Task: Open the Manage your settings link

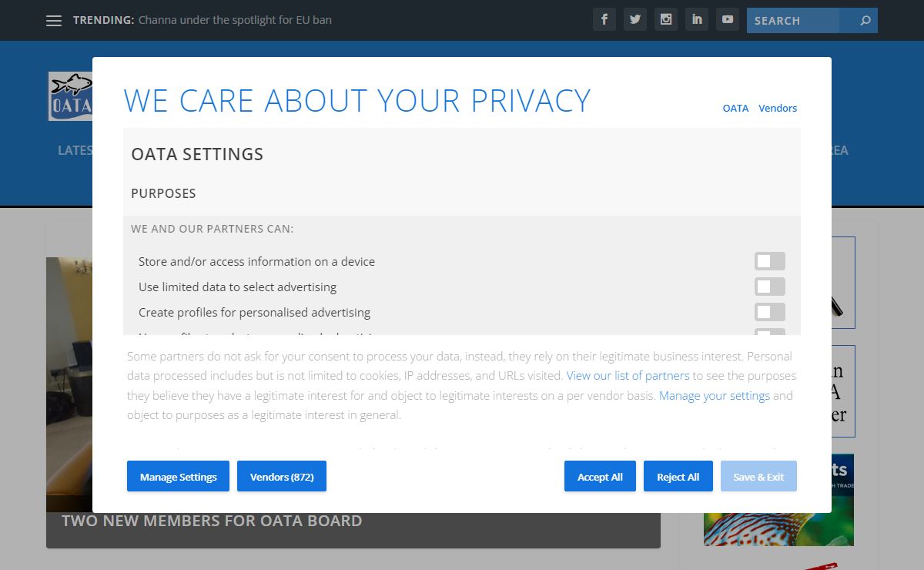Action: [715, 396]
